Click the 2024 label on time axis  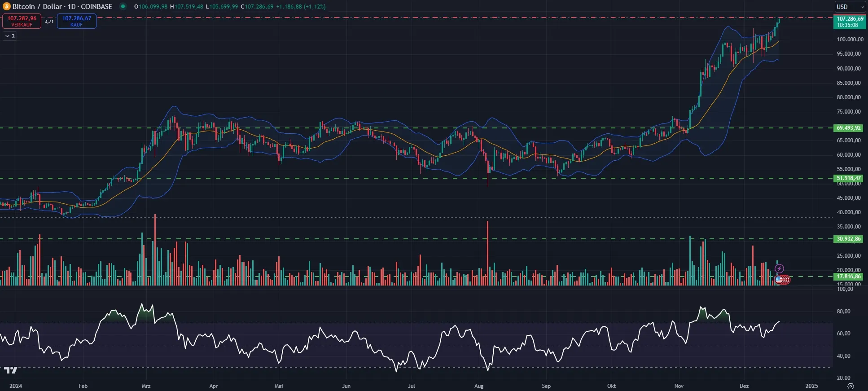16,386
